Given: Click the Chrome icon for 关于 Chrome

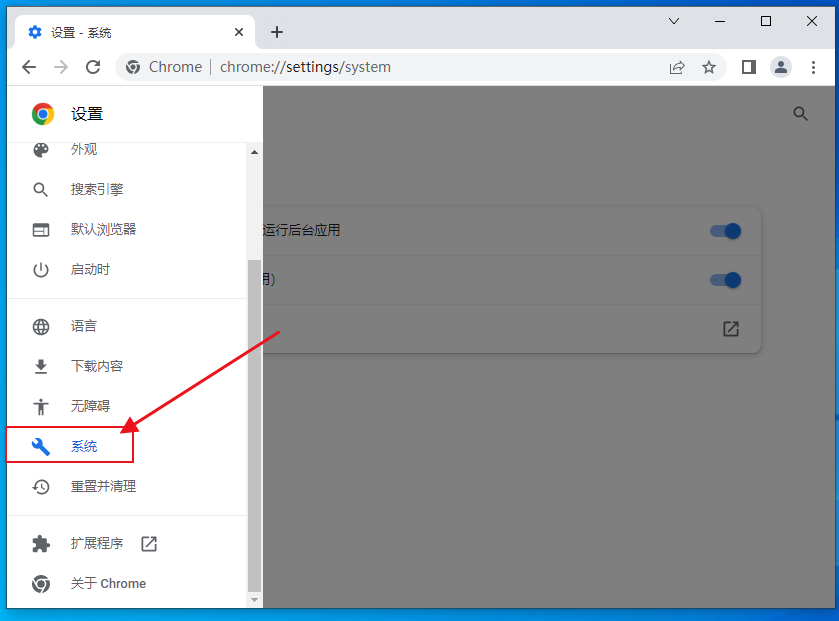Looking at the screenshot, I should click(41, 584).
